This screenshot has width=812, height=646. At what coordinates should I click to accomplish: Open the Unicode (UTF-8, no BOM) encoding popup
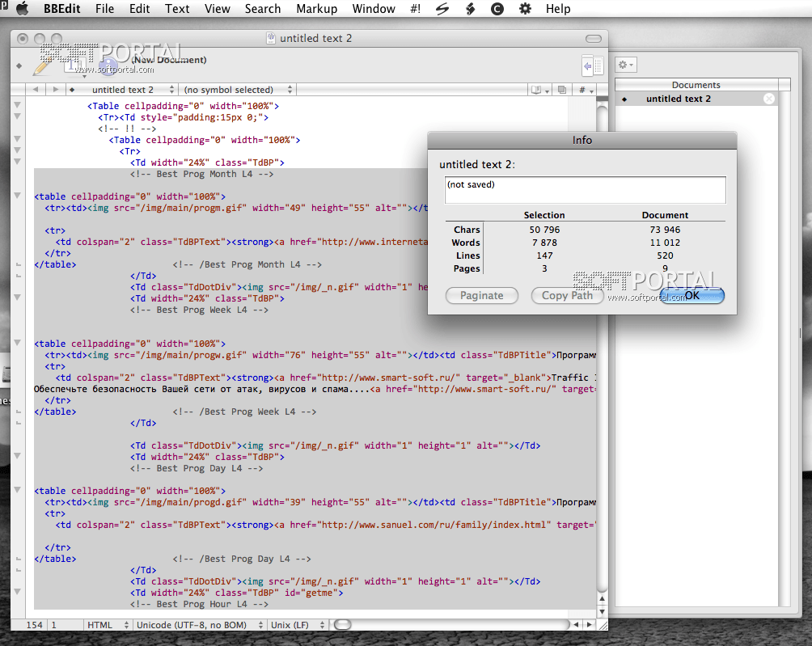(x=200, y=625)
